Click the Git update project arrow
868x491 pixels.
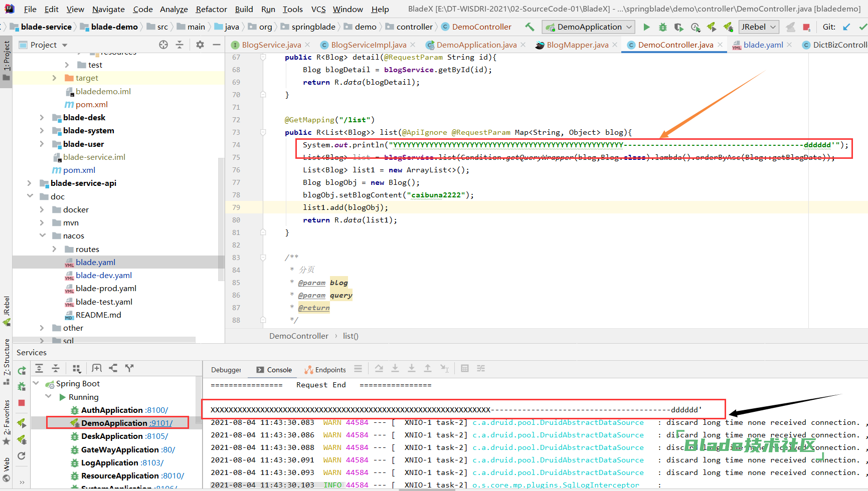coord(846,27)
